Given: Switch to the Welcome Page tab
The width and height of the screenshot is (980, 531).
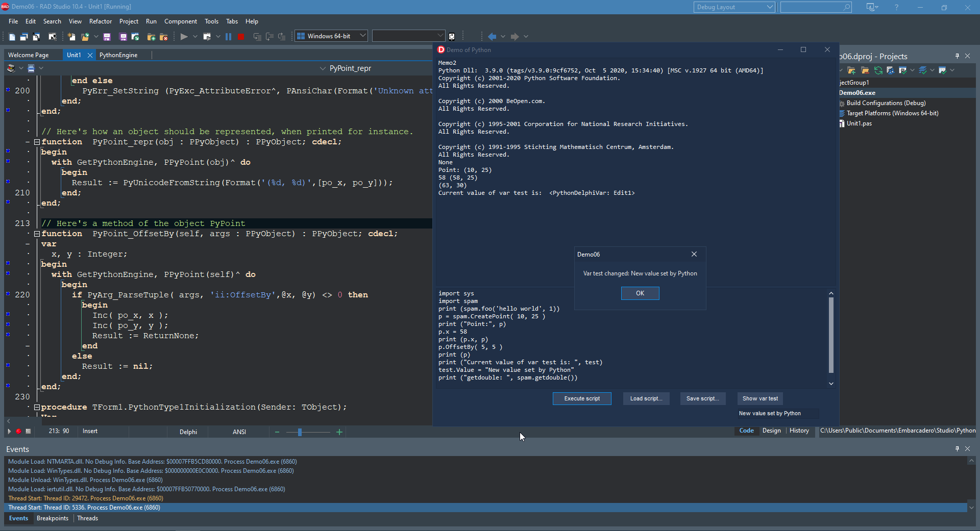Looking at the screenshot, I should 29,55.
